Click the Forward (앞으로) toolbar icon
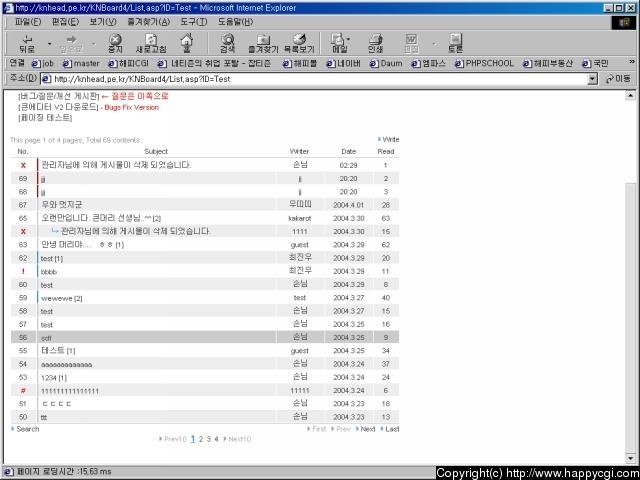The height and width of the screenshot is (480, 640). 71,43
